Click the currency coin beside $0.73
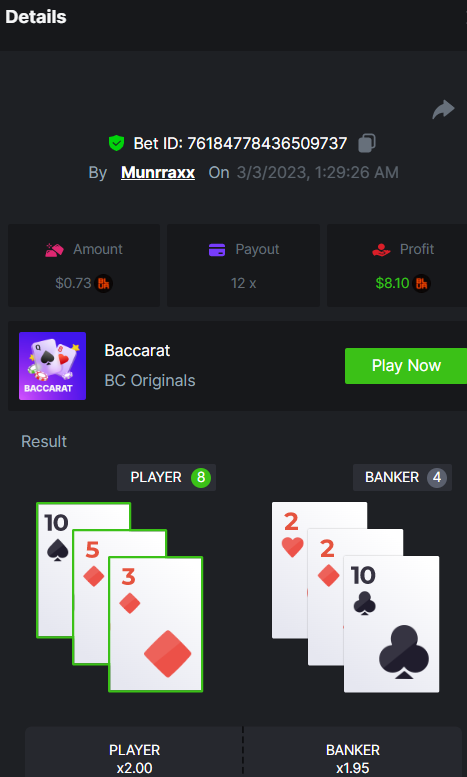467x777 pixels. point(104,283)
